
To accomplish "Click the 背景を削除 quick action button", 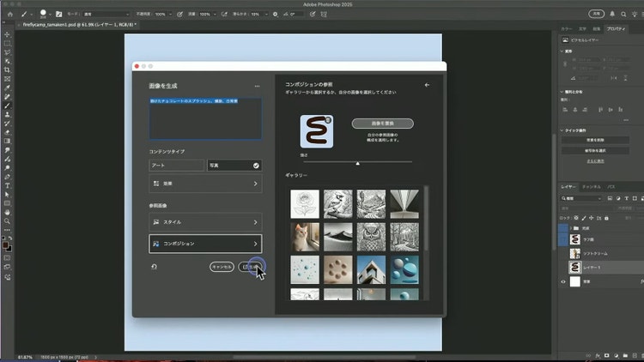I will pos(595,140).
